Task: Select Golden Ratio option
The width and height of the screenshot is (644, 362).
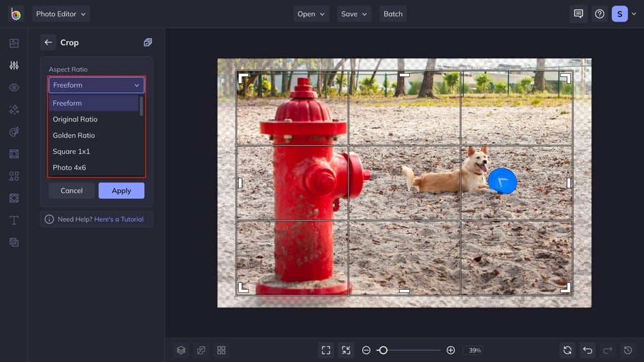Action: (x=93, y=135)
